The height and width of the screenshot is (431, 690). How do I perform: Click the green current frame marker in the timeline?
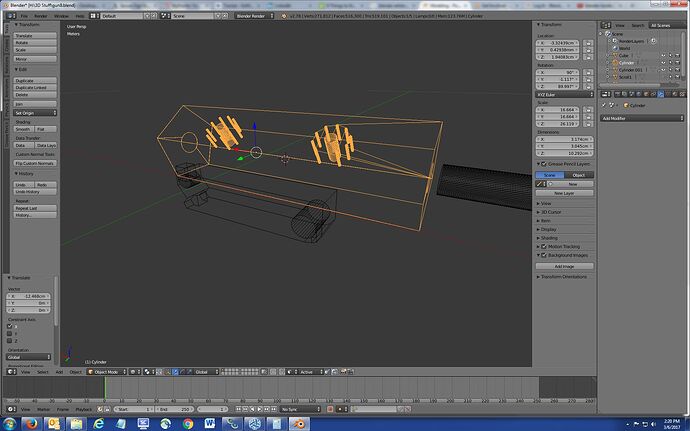[x=105, y=387]
